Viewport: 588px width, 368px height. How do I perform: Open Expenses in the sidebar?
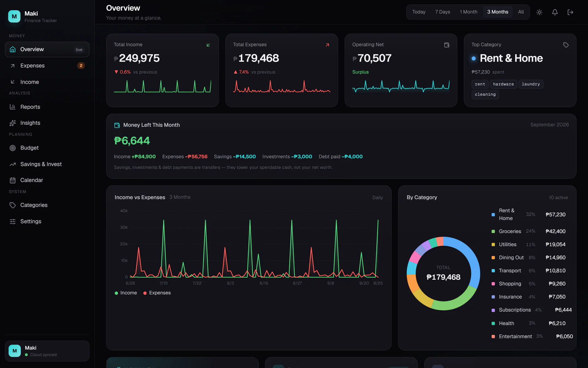click(x=47, y=66)
